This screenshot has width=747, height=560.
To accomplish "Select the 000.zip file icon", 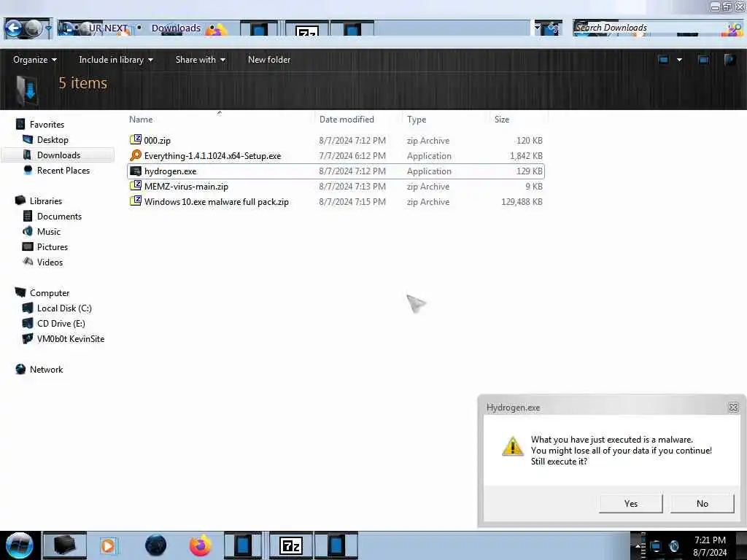I will (136, 139).
